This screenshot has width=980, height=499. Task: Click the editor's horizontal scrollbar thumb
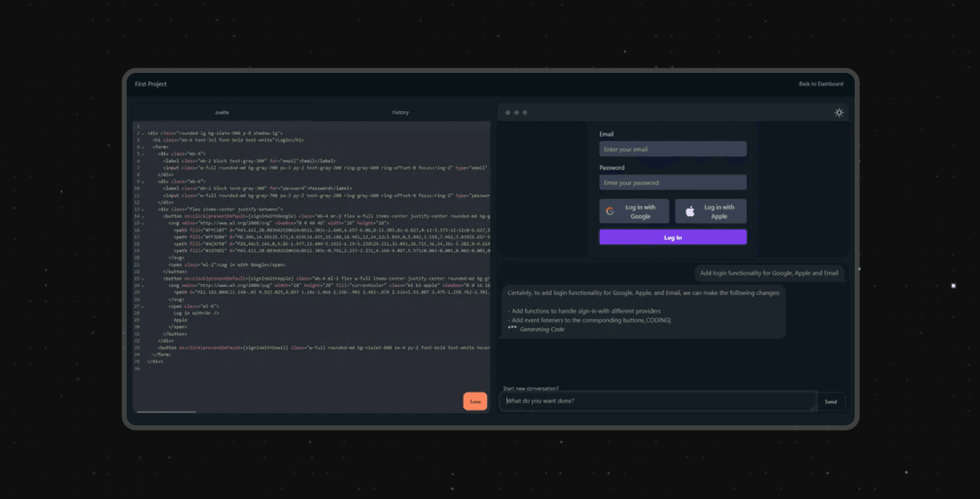pyautogui.click(x=166, y=412)
